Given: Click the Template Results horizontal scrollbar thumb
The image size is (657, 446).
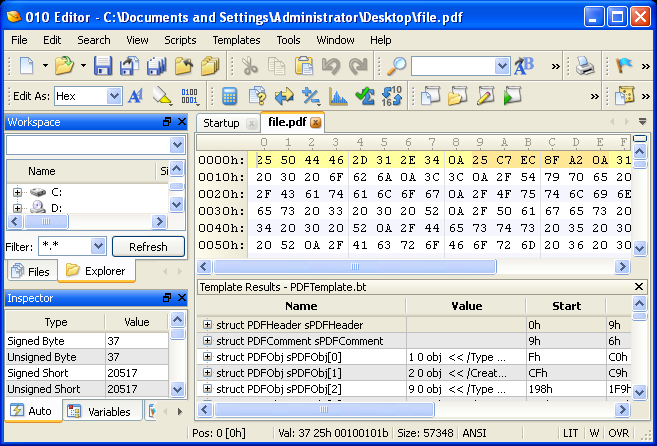Looking at the screenshot, I should pyautogui.click(x=324, y=409).
